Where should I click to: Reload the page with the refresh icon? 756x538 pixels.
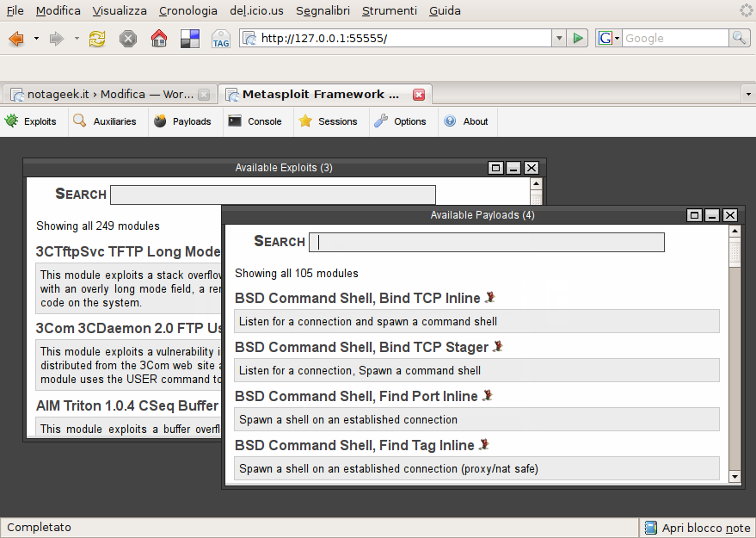97,38
